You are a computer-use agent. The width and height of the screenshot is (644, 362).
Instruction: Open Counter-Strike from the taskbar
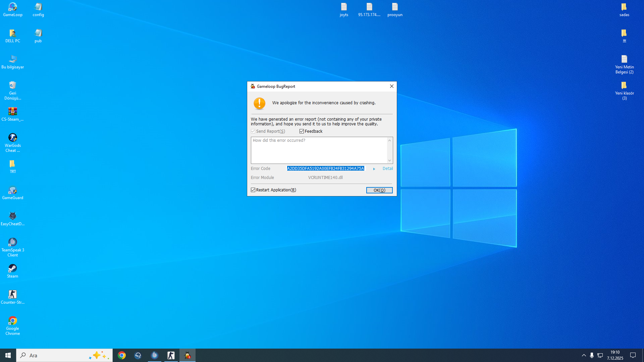coord(171,355)
